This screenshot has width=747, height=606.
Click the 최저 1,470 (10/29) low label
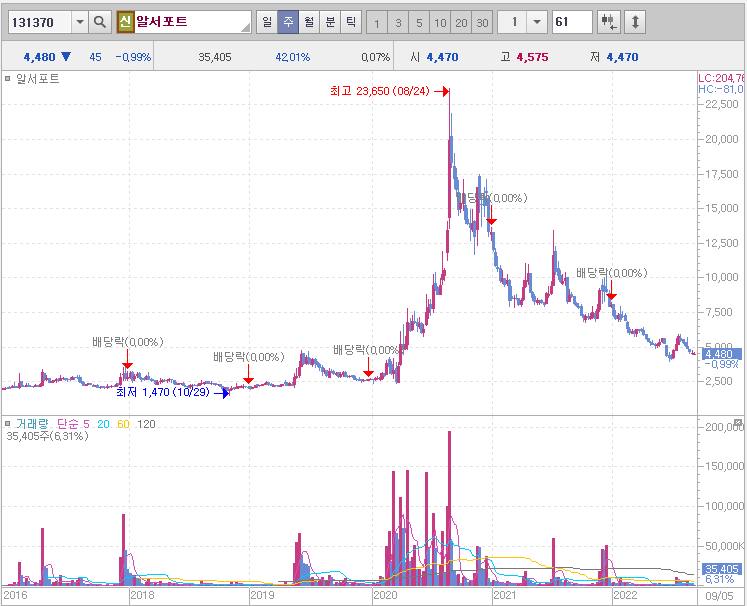(x=163, y=392)
